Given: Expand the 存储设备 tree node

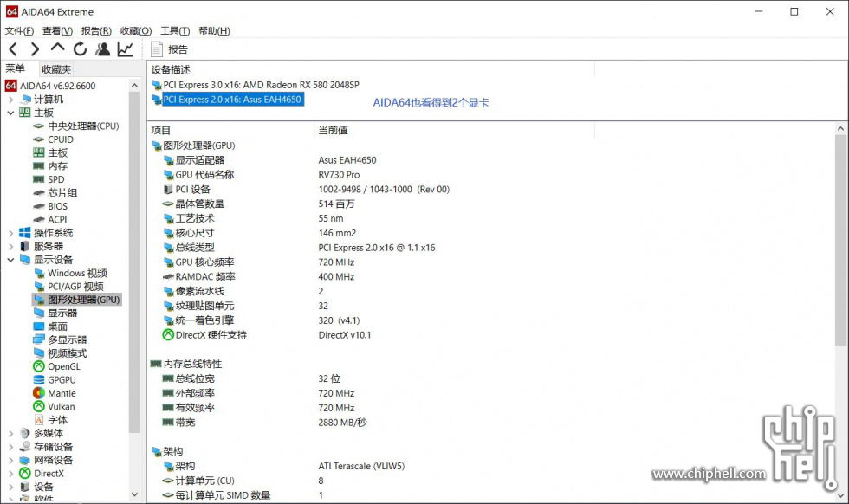Looking at the screenshot, I should (10, 447).
